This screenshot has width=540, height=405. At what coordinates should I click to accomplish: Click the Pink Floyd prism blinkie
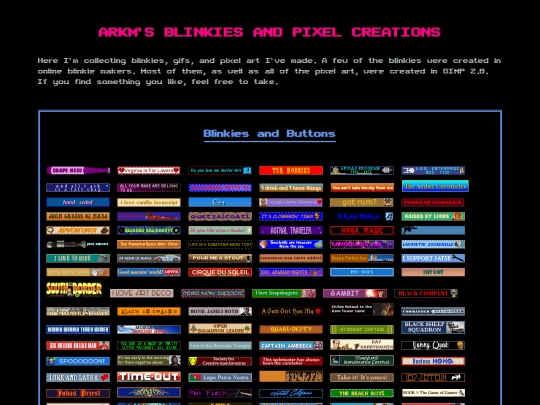[x=220, y=393]
